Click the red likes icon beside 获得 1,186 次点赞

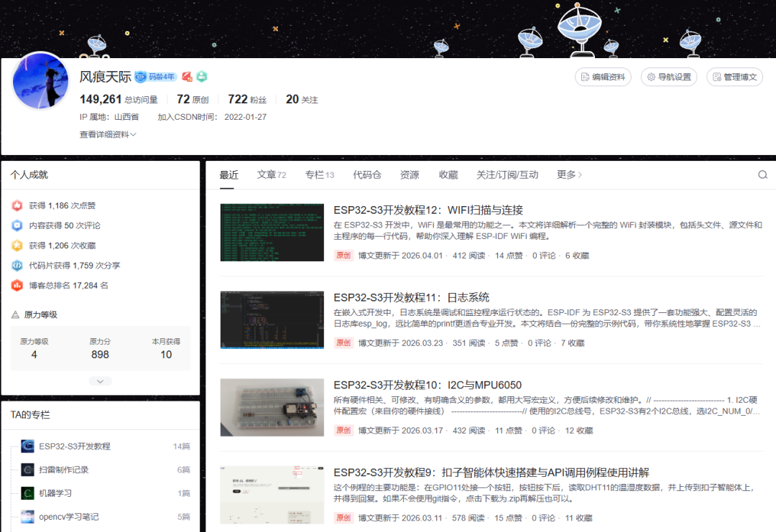pos(17,205)
